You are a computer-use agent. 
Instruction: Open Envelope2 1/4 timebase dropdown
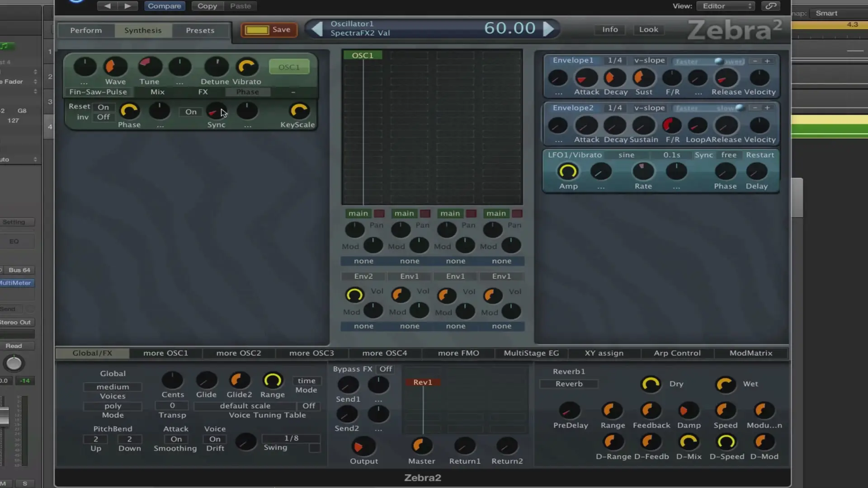[x=615, y=108]
